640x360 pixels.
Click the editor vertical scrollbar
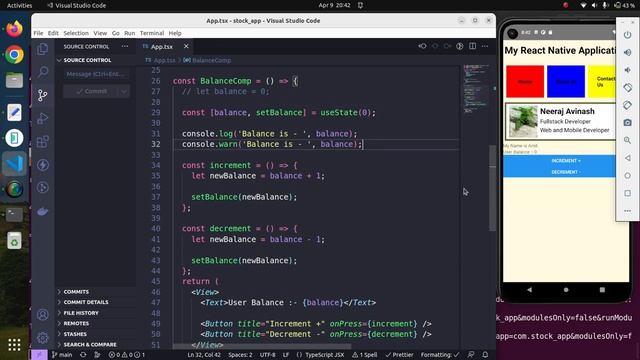(x=492, y=188)
